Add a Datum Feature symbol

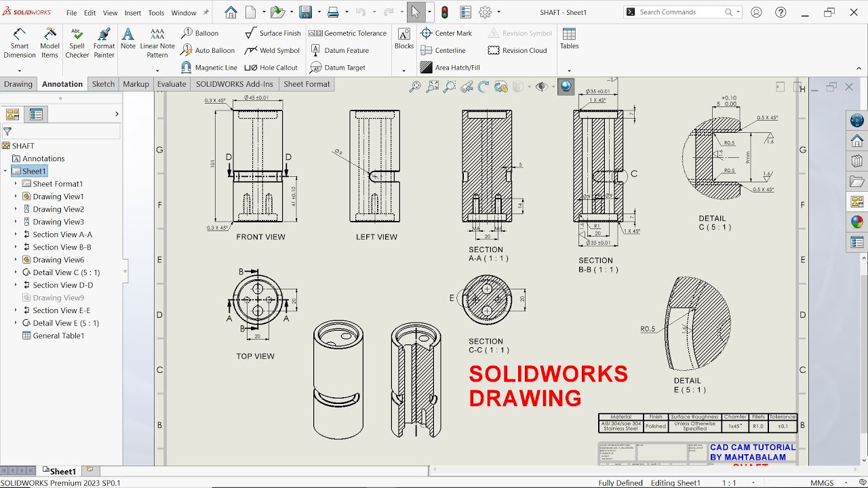click(x=339, y=50)
